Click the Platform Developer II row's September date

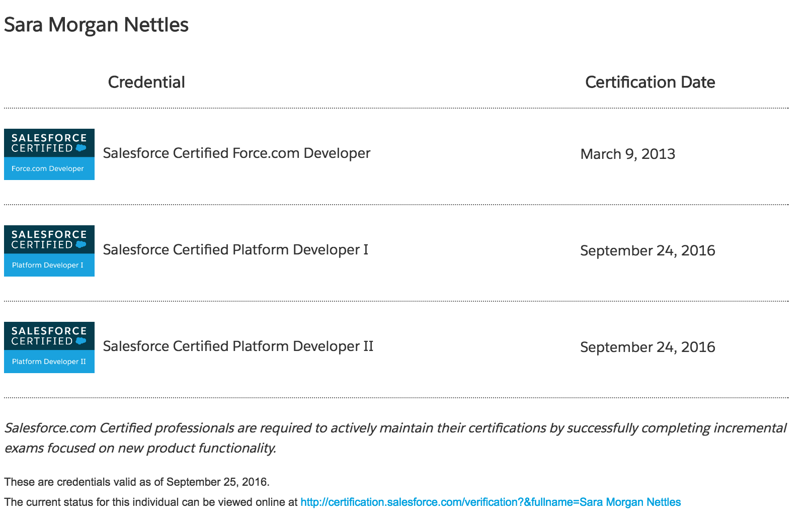647,347
